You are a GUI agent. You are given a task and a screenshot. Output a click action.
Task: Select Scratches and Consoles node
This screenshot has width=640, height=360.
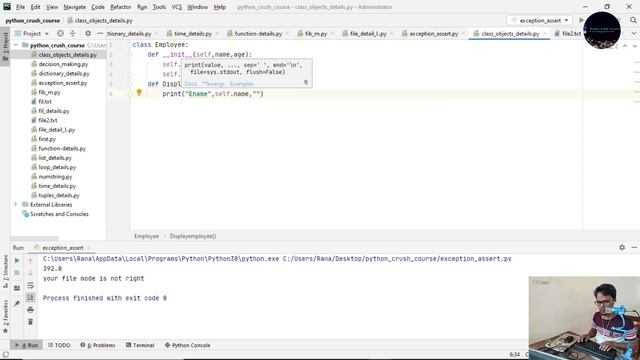[59, 214]
